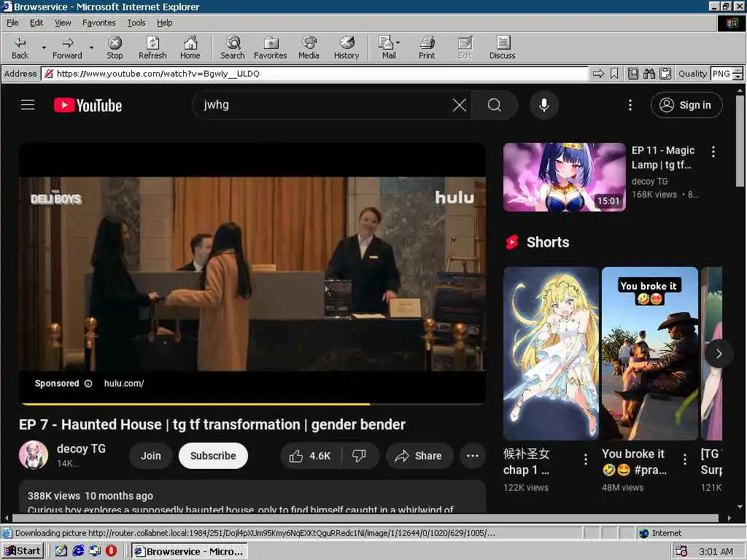Open the hulu.com/ sponsored link
747x560 pixels.
[x=124, y=384]
